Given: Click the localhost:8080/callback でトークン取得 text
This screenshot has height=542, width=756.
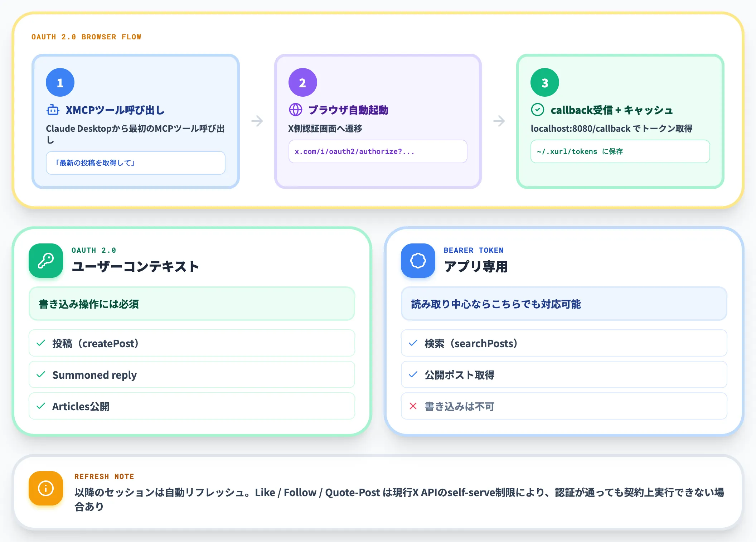Looking at the screenshot, I should (611, 129).
